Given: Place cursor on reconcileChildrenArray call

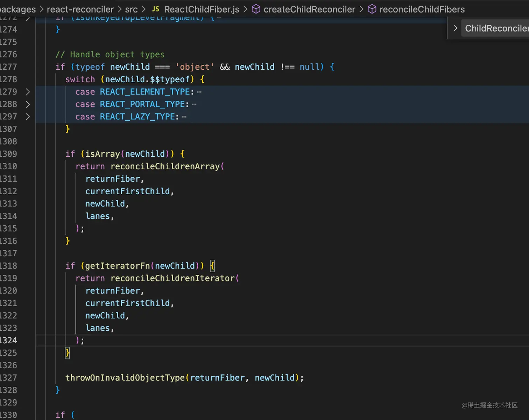Looking at the screenshot, I should pyautogui.click(x=165, y=167).
